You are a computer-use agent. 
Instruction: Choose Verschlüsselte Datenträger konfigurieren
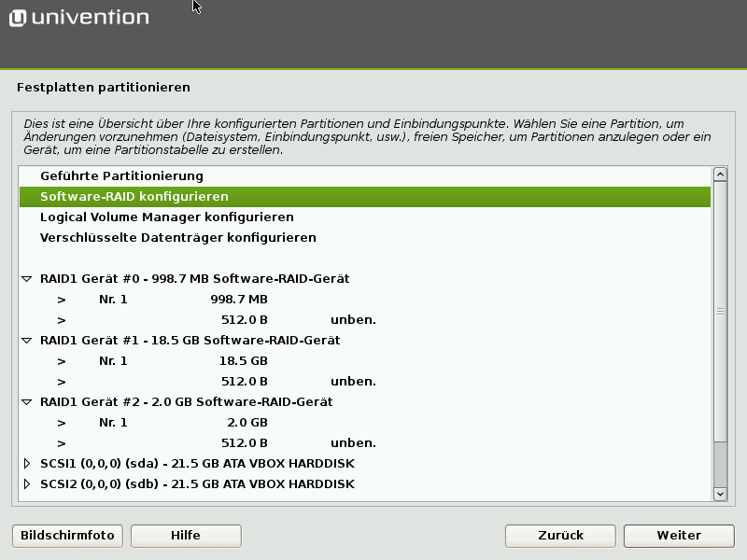pos(365,238)
